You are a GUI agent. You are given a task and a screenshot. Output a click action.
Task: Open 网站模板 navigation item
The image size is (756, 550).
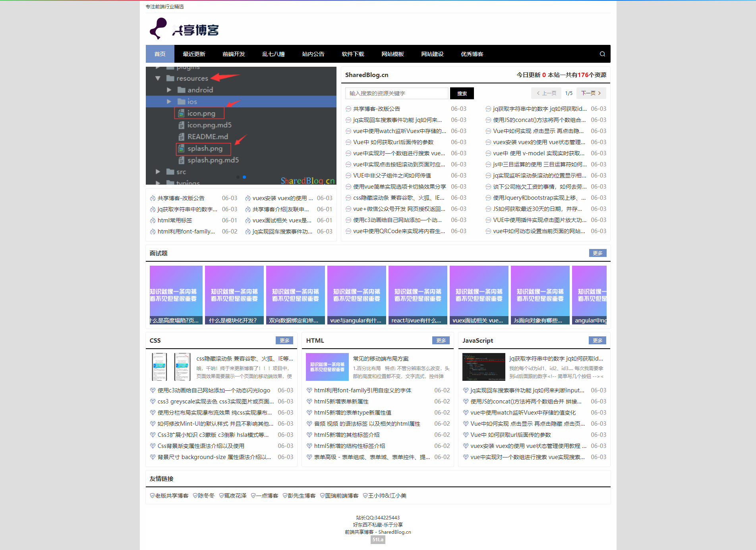click(393, 54)
